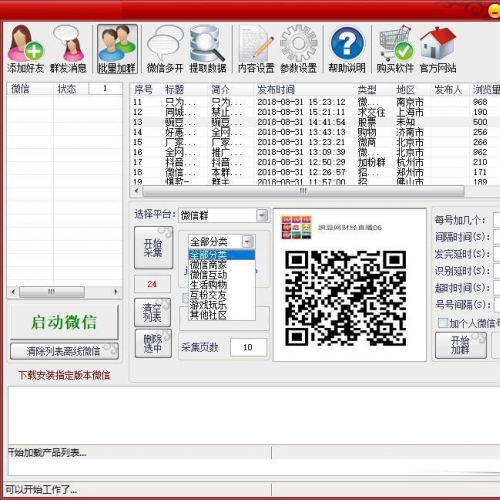500x500 pixels.
Task: Choose 互粉交友 in the category list
Action: [222, 295]
